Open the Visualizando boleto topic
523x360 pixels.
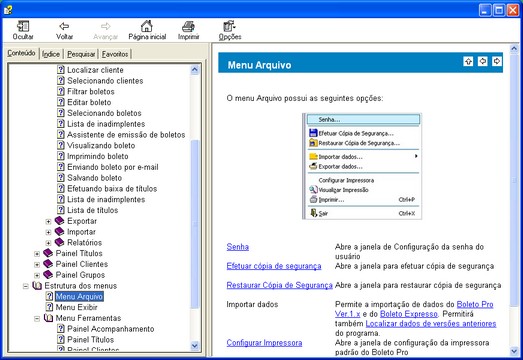101,145
